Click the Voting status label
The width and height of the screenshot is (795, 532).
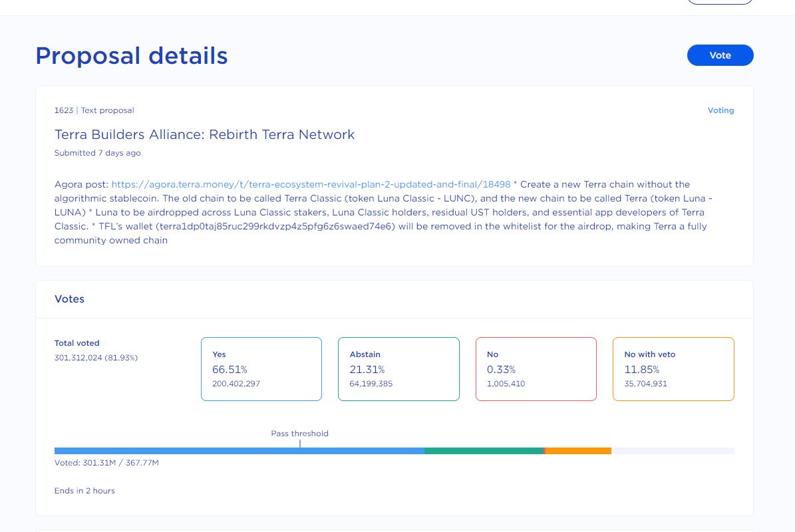click(x=720, y=110)
